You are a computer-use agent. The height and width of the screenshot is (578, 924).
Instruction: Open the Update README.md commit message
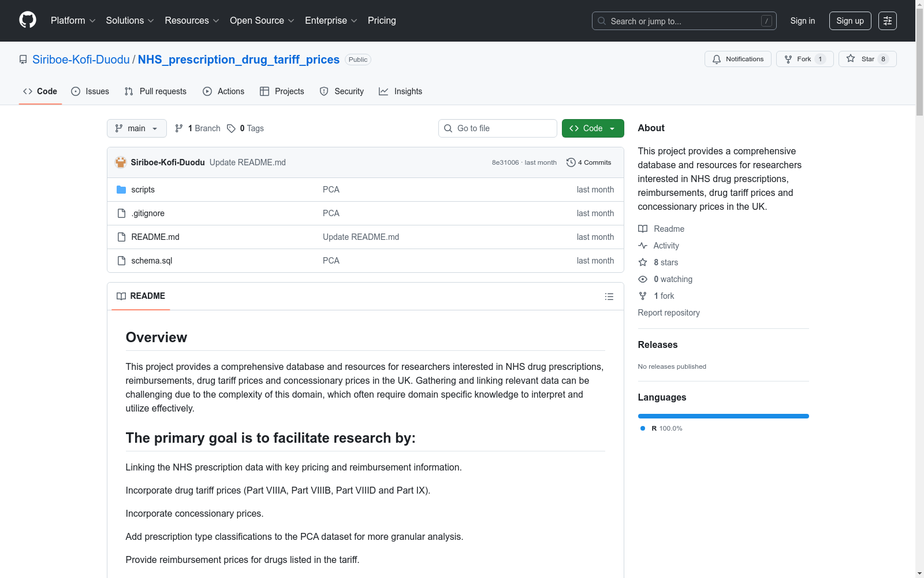click(248, 162)
